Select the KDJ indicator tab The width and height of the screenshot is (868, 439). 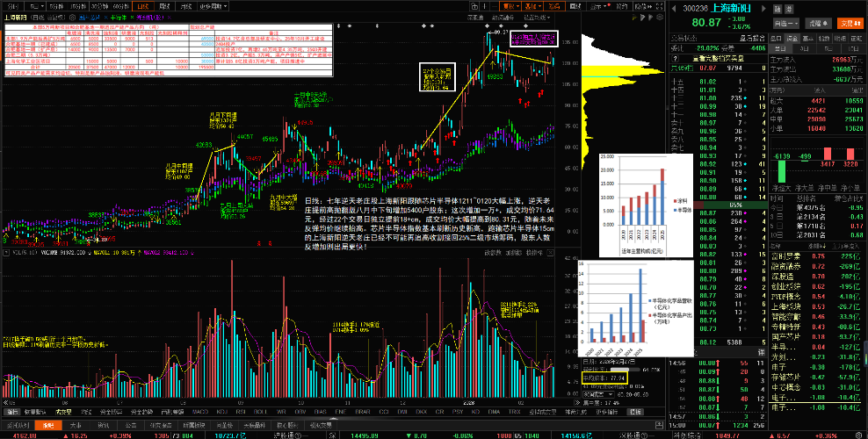(x=221, y=412)
